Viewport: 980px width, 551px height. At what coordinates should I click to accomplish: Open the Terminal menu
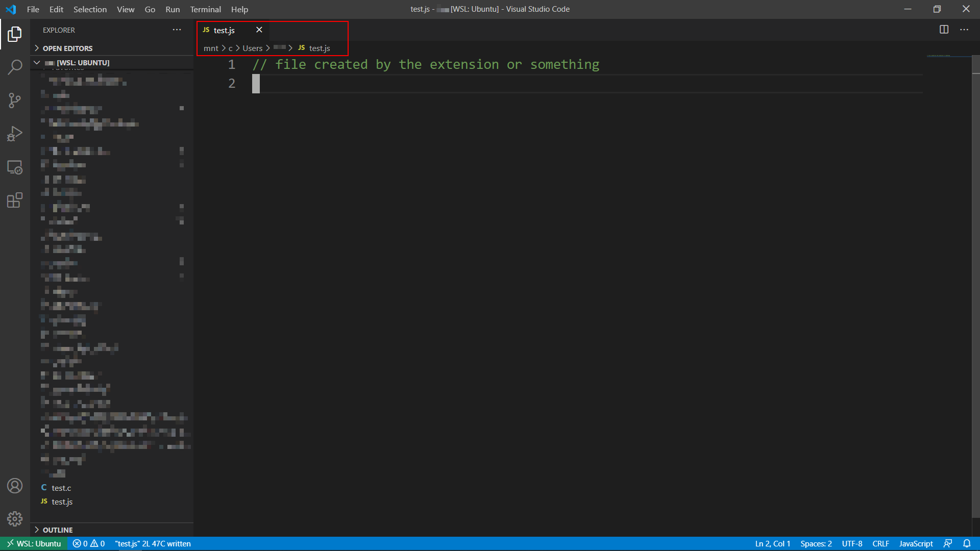(x=205, y=9)
